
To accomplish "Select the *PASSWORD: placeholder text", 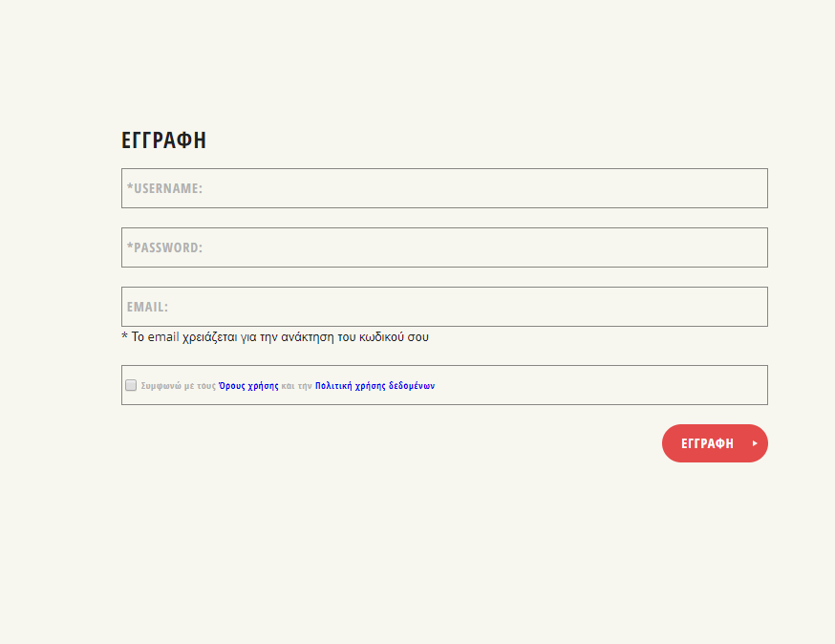I will pos(164,247).
